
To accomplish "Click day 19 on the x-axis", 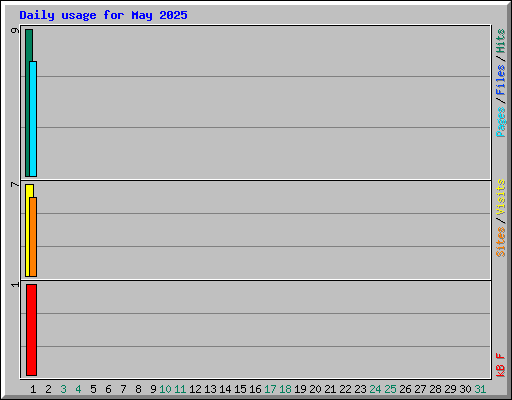I will pos(300,389).
